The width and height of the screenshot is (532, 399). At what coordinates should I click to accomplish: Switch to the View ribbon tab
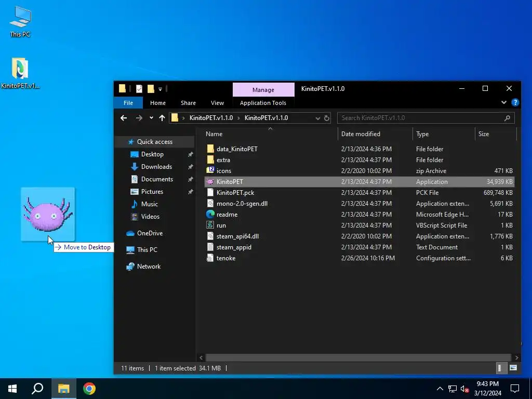pos(217,103)
